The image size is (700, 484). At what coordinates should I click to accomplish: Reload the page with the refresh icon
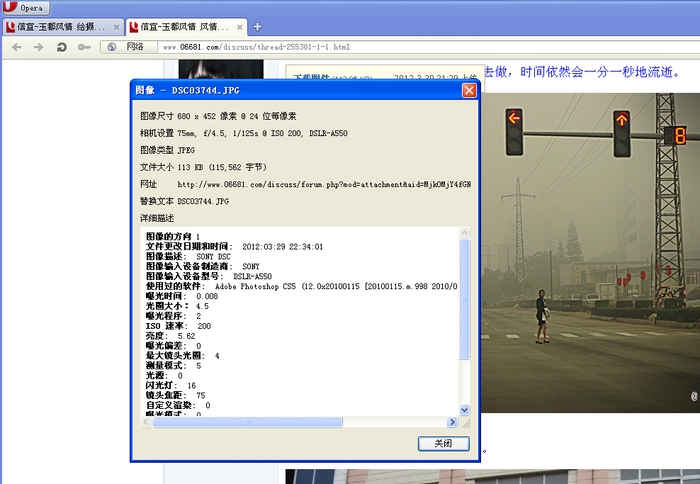[x=62, y=47]
